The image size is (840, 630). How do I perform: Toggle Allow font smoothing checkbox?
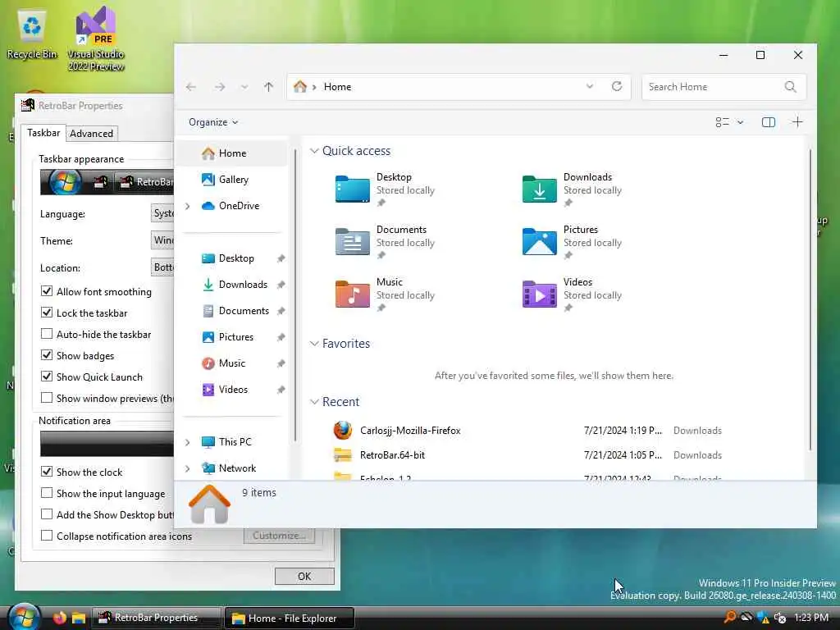[x=47, y=291]
